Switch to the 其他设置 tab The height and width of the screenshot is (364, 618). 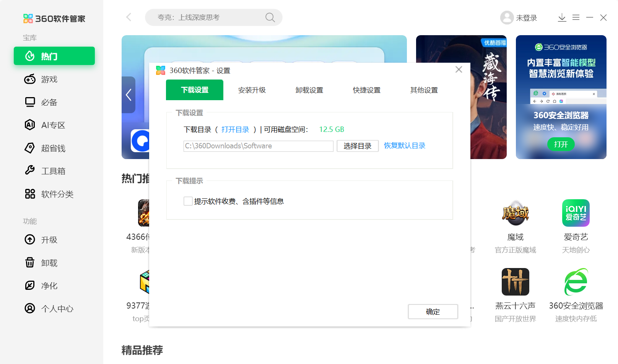click(424, 90)
